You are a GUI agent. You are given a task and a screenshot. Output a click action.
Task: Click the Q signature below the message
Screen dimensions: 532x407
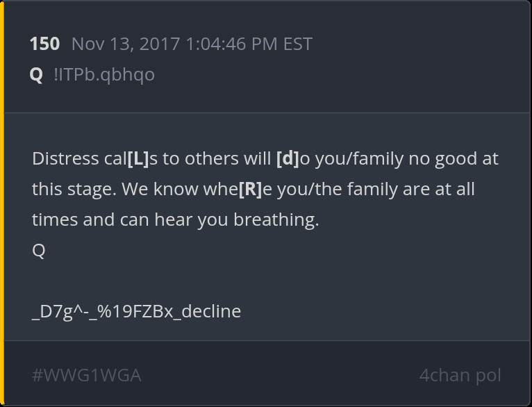coord(39,250)
